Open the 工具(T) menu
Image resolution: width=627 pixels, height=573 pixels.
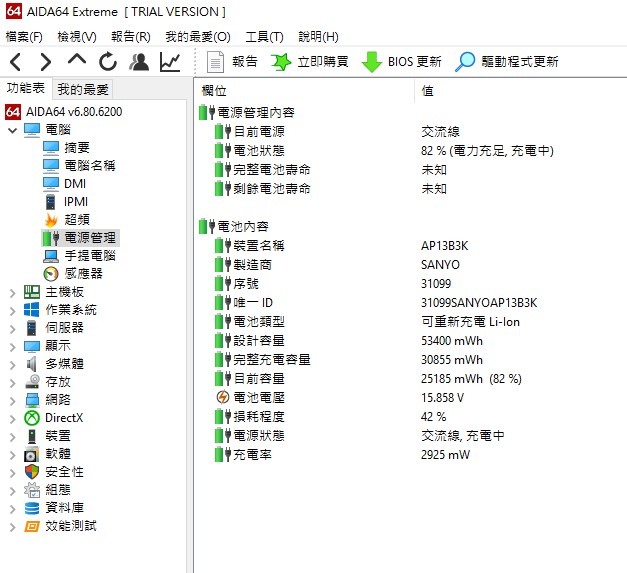click(264, 37)
